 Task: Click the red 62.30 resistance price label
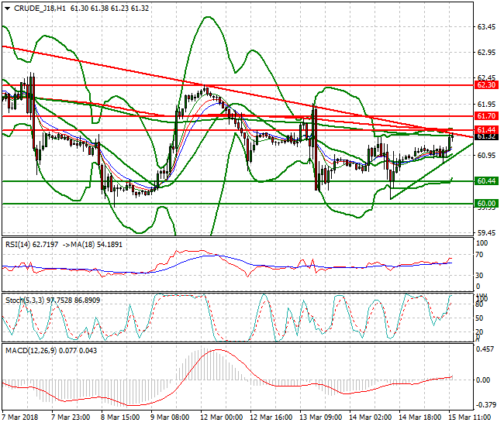(x=486, y=85)
